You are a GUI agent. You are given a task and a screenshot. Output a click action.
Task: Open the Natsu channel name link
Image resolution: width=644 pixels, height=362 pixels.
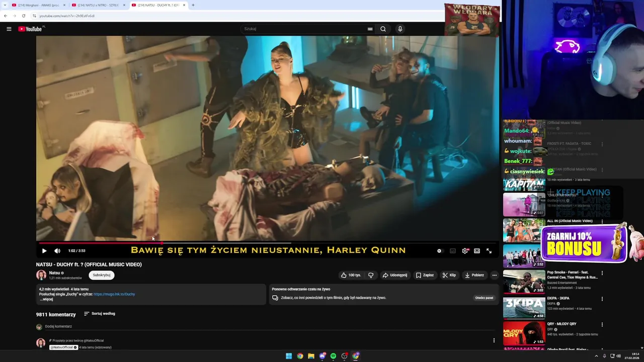tap(54, 273)
